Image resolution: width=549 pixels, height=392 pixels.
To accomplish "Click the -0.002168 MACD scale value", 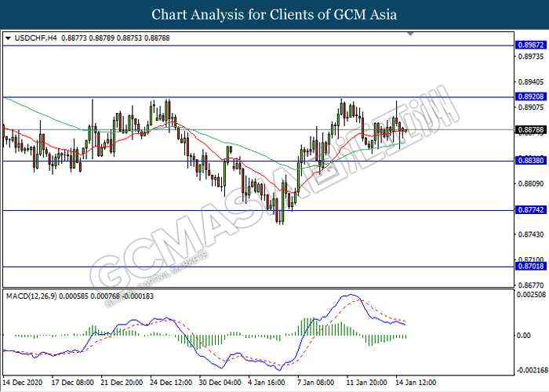I will click(x=529, y=370).
